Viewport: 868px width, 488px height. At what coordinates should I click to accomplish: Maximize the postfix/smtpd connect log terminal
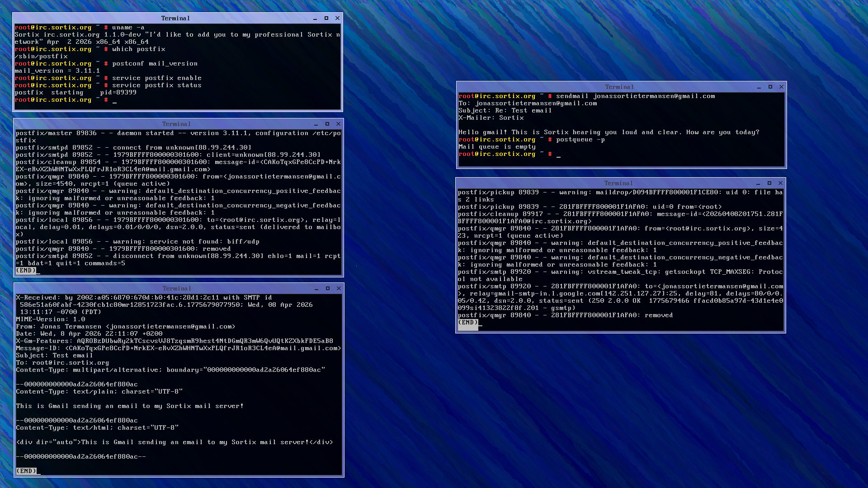(327, 124)
